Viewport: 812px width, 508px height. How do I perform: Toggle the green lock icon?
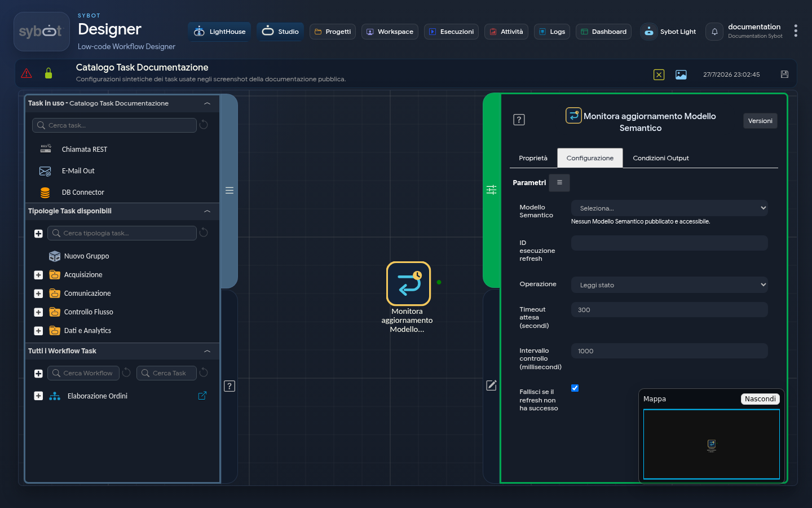48,73
